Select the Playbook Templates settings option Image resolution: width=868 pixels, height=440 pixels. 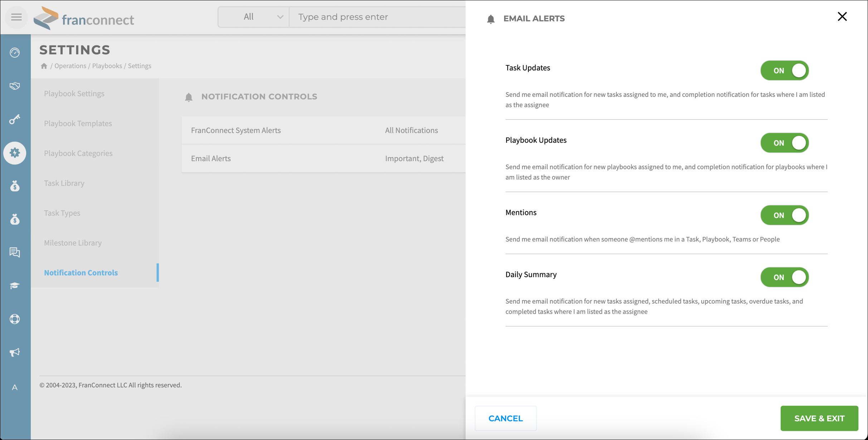(78, 123)
